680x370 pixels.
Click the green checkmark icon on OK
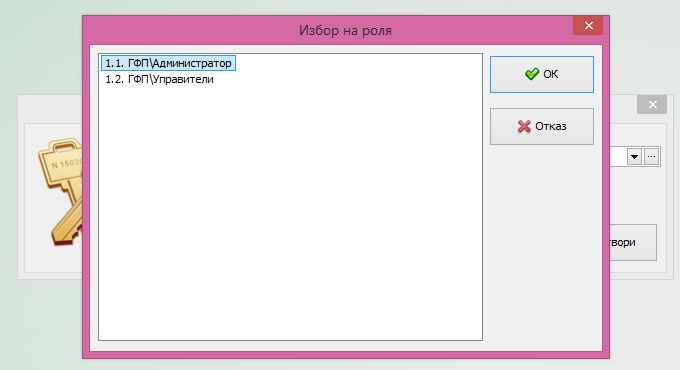pyautogui.click(x=532, y=74)
